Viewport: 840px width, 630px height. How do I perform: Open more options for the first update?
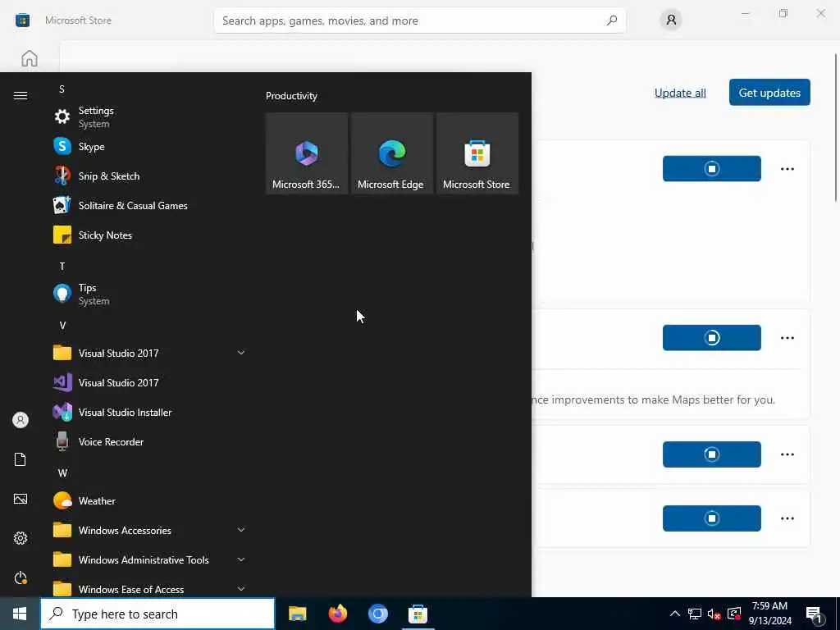pos(787,169)
